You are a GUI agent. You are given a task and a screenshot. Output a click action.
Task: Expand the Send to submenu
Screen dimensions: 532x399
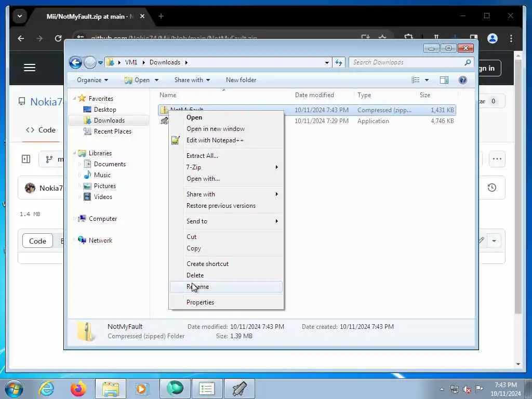(x=226, y=221)
